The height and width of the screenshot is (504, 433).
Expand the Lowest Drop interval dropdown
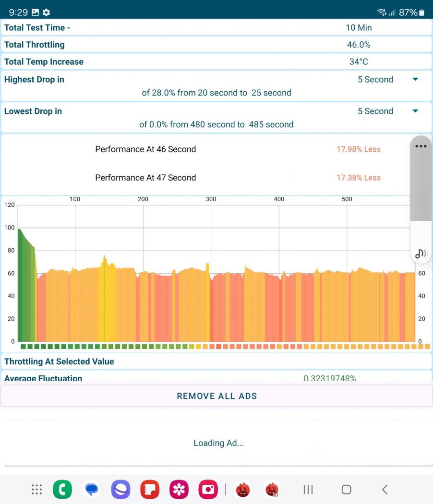[415, 111]
